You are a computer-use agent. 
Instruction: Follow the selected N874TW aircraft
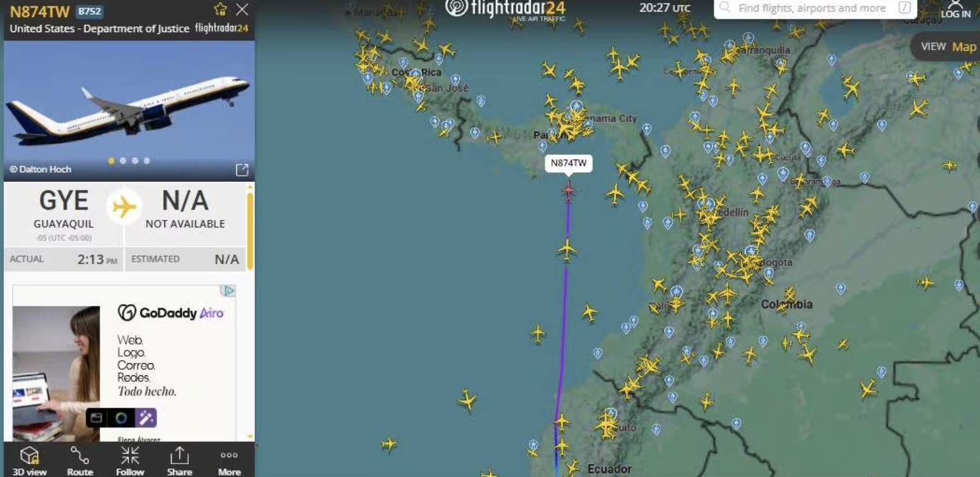(130, 461)
